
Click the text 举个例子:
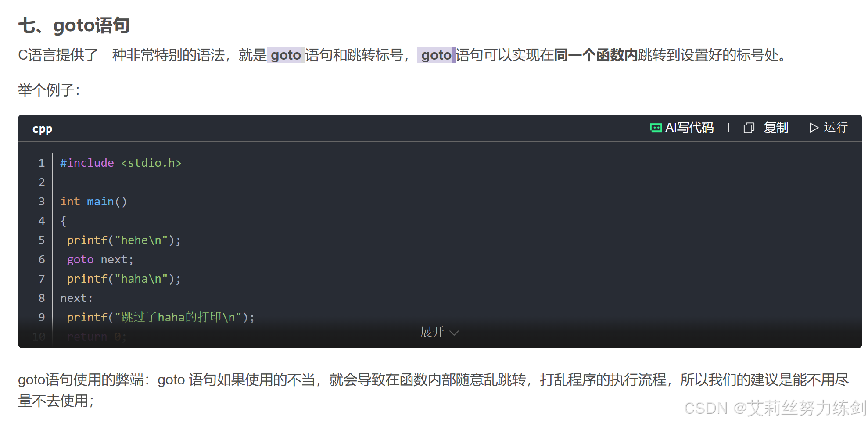[x=49, y=90]
